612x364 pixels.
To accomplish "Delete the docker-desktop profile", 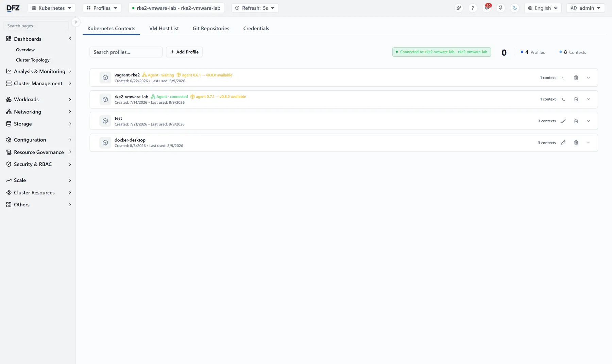I will [576, 143].
